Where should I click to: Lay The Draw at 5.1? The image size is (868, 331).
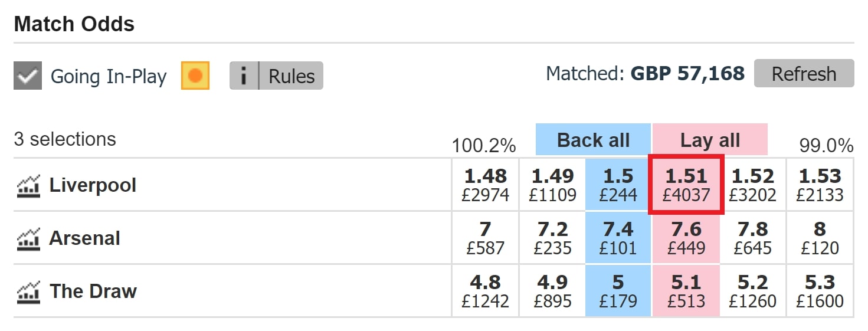click(686, 291)
